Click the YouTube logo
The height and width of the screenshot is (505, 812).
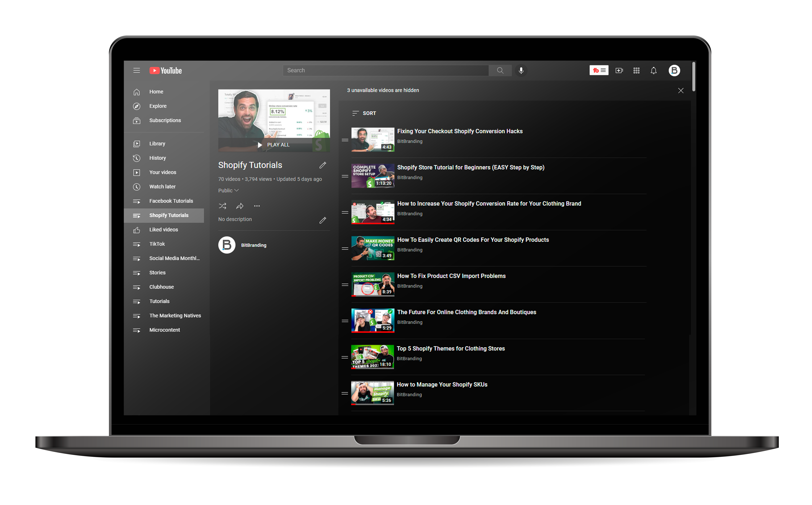click(x=166, y=71)
